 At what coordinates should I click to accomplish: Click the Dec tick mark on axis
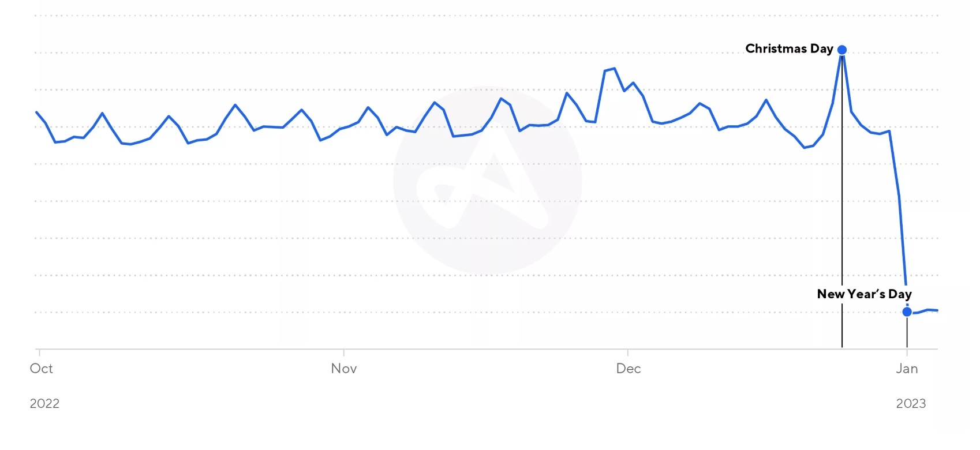pos(628,352)
